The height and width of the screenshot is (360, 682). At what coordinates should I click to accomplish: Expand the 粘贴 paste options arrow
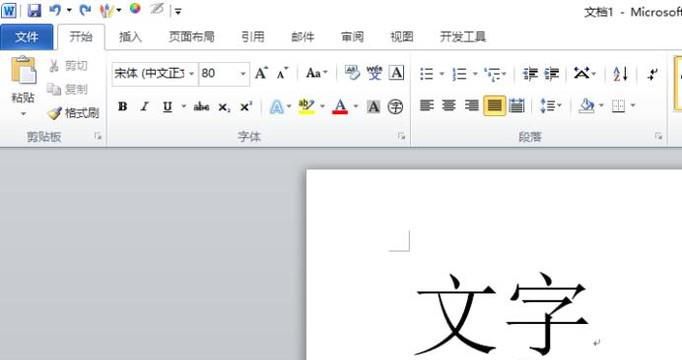click(x=23, y=114)
